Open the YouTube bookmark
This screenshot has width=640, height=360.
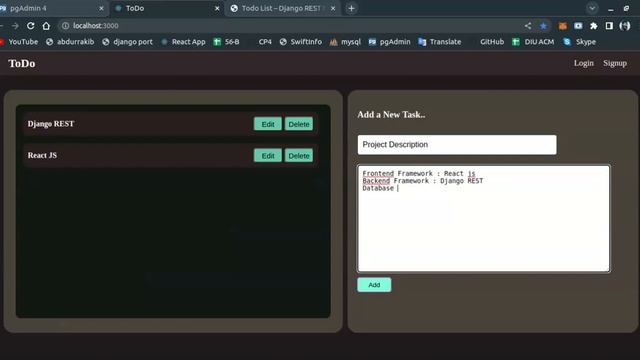click(19, 42)
